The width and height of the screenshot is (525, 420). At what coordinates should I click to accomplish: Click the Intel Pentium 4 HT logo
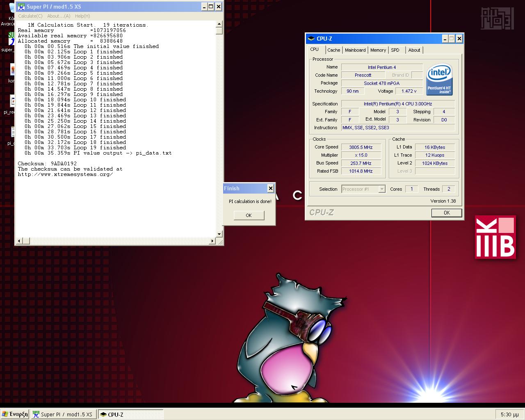coord(439,79)
